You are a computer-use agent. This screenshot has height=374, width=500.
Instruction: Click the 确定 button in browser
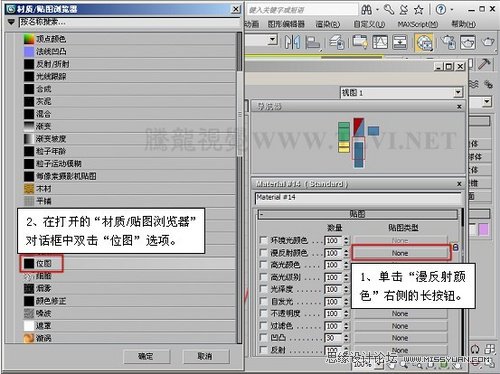[147, 356]
